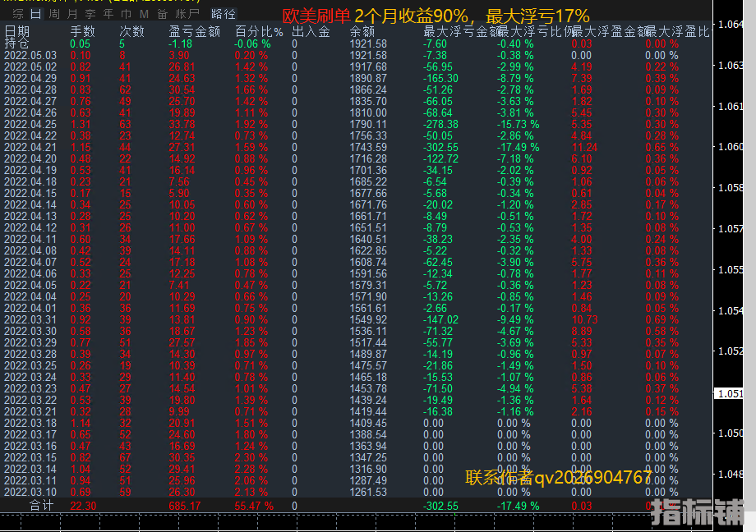Image resolution: width=756 pixels, height=532 pixels.
Task: Click the 路径 (path) button
Action: pos(224,14)
